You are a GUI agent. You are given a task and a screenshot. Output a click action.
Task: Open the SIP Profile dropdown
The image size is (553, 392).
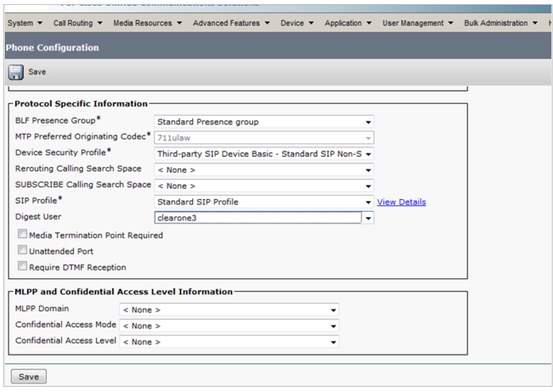click(x=264, y=202)
